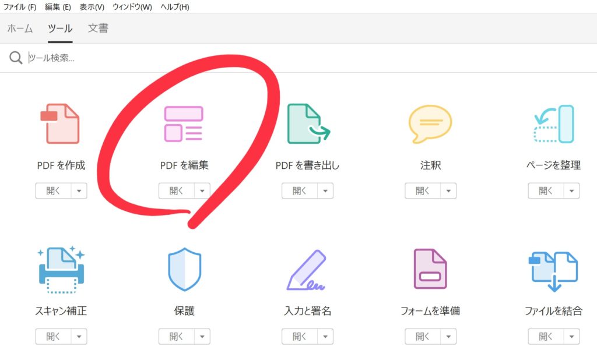Image resolution: width=597 pixels, height=364 pixels.
Task: Open the 表示(V) menu
Action: 92,7
